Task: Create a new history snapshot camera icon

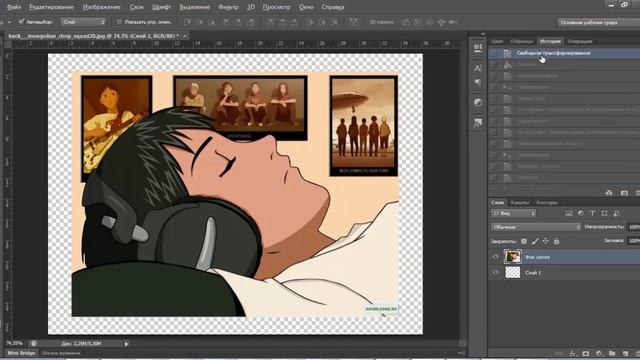Action: click(x=624, y=193)
